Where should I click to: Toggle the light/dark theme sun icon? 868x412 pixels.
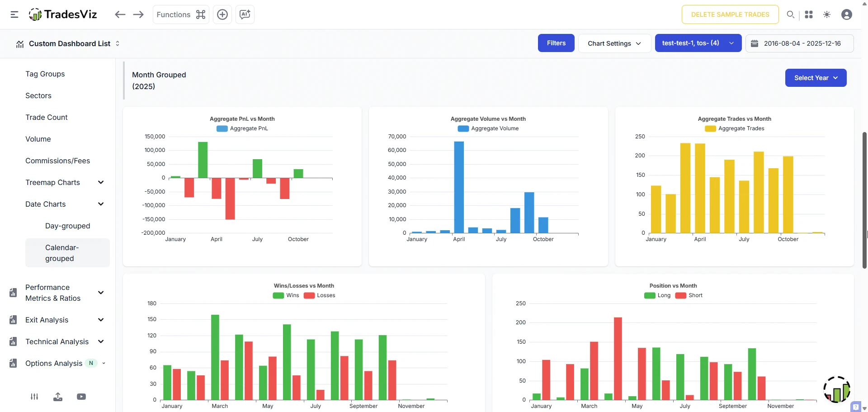tap(827, 14)
